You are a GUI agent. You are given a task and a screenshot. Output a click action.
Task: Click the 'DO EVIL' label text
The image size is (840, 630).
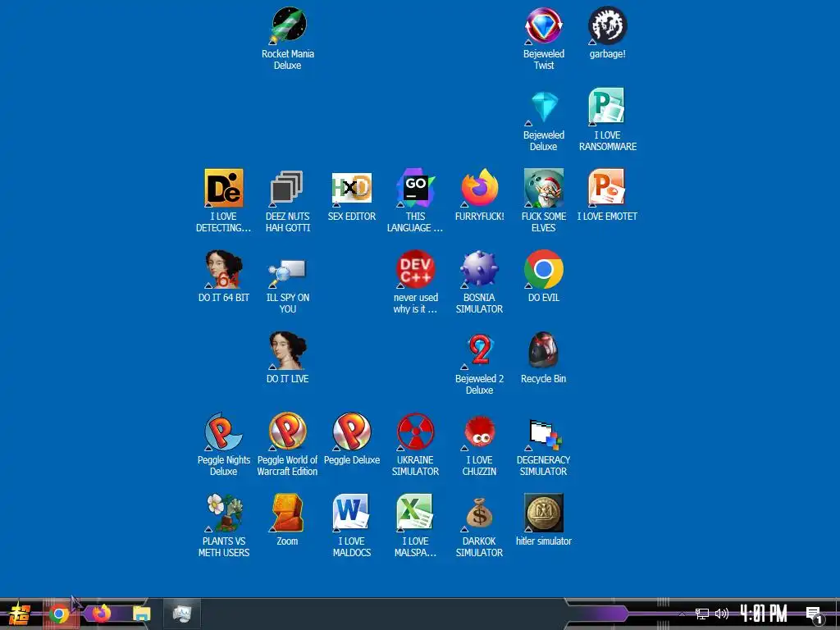(544, 297)
